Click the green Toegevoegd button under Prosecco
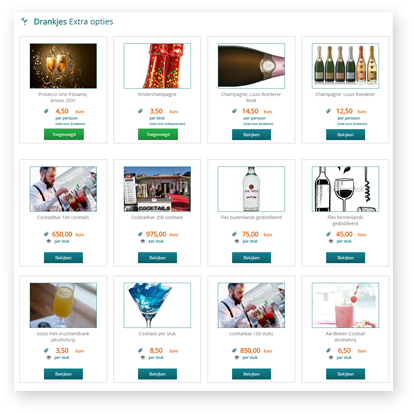Screen dimensions: 414x414 tap(64, 134)
